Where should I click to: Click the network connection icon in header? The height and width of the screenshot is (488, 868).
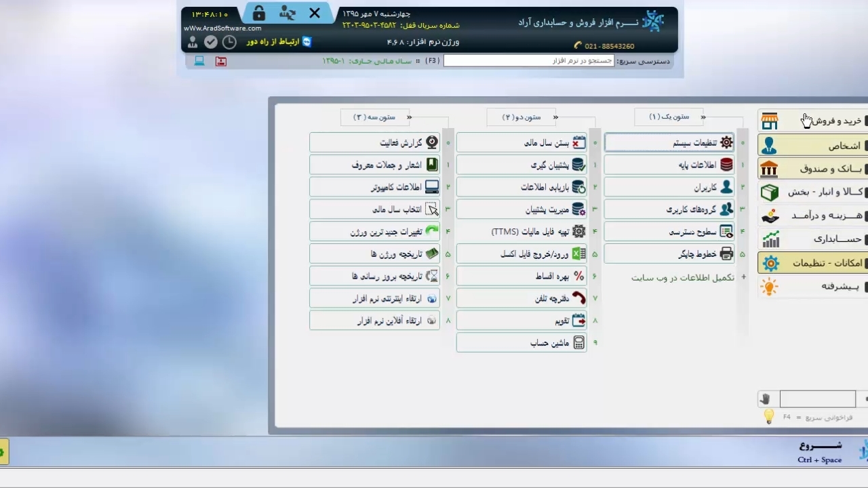pyautogui.click(x=287, y=14)
